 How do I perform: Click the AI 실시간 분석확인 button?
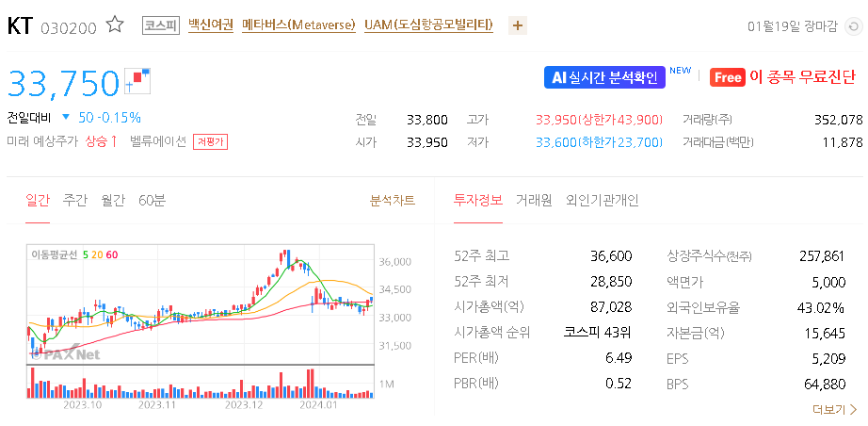coord(604,77)
